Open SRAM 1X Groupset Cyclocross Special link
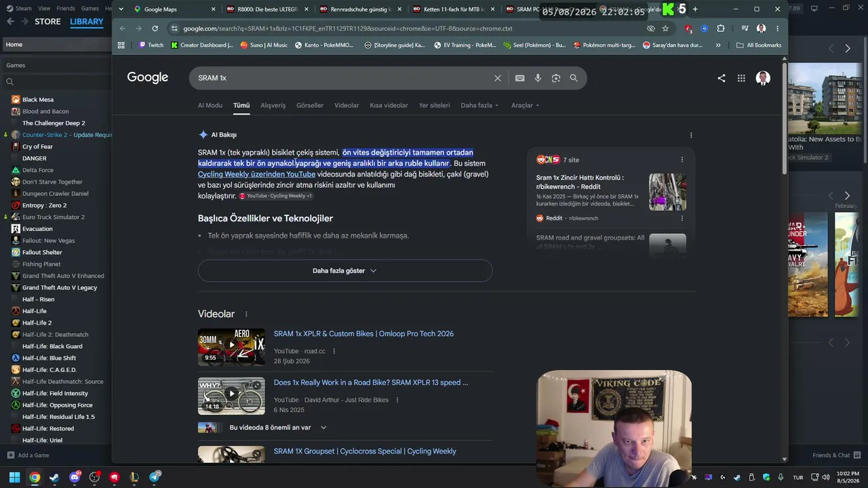This screenshot has width=868, height=488. click(365, 451)
